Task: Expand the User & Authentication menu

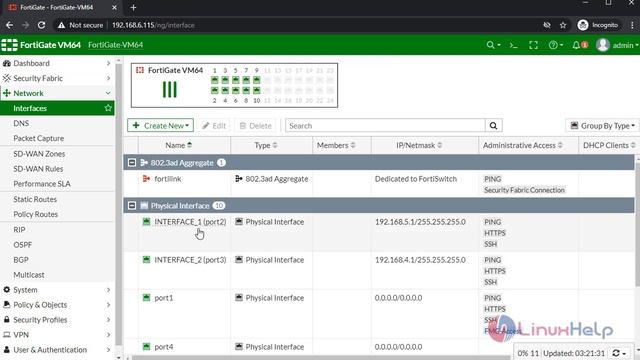Action: pos(57,350)
